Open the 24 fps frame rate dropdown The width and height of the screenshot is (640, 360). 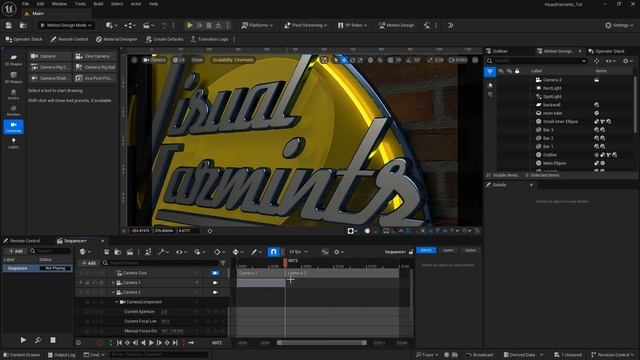point(298,252)
